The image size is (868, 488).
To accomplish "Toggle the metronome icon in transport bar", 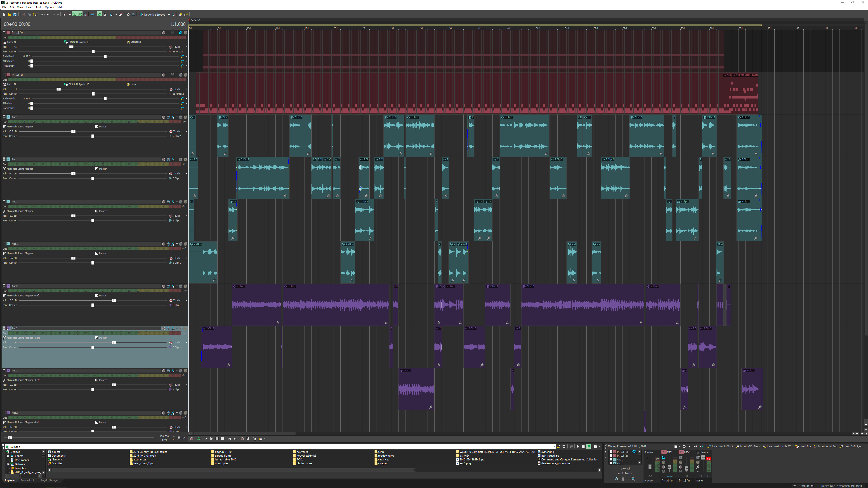I will point(255,439).
